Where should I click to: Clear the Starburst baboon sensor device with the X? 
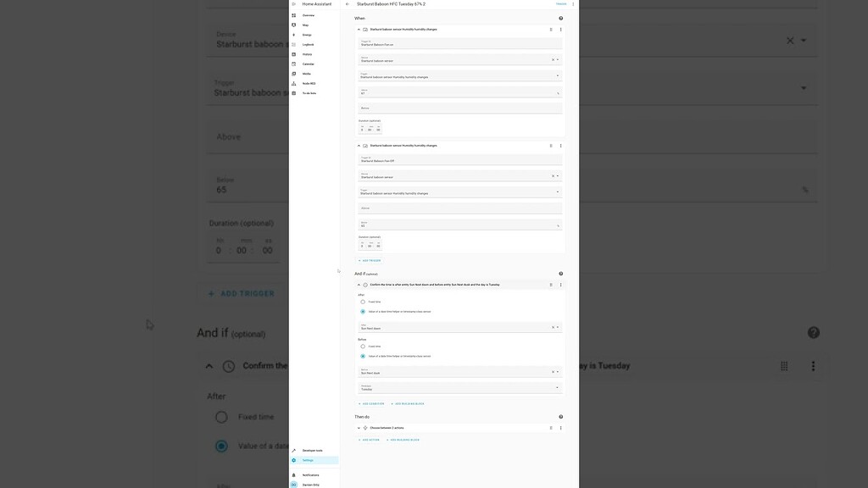tap(552, 59)
